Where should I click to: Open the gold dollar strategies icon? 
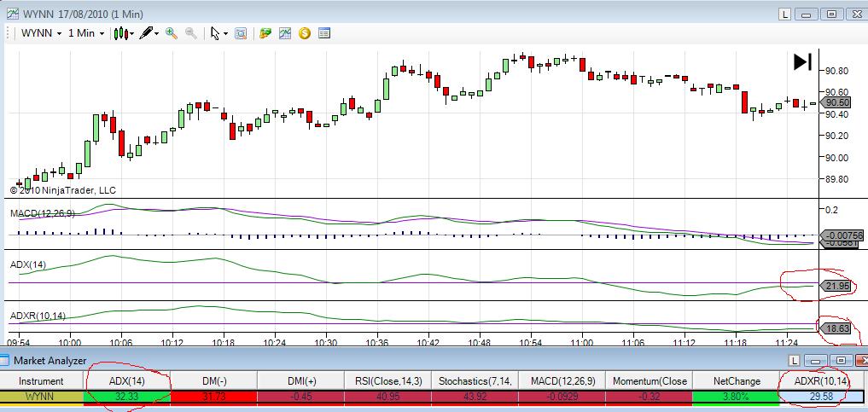[x=305, y=33]
